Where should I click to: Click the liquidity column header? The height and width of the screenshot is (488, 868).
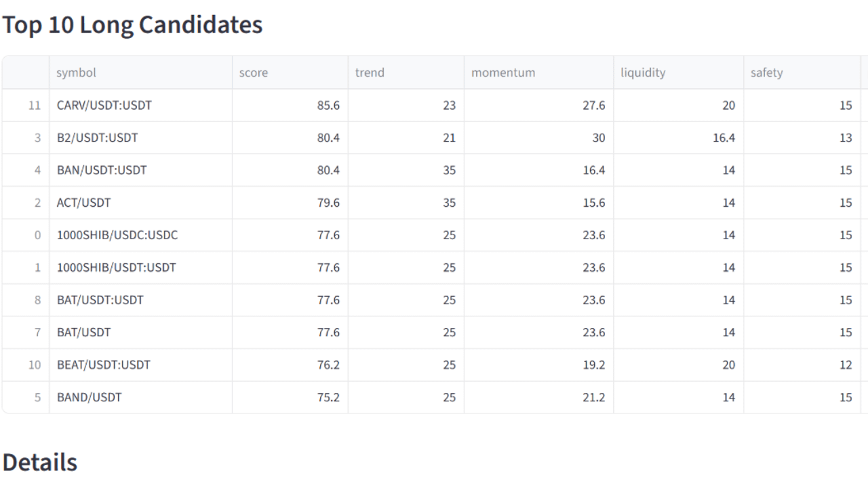click(x=643, y=73)
